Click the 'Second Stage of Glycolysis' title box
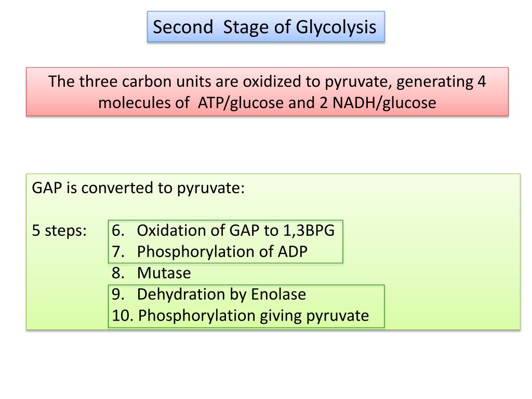532x399 pixels. pyautogui.click(x=265, y=27)
